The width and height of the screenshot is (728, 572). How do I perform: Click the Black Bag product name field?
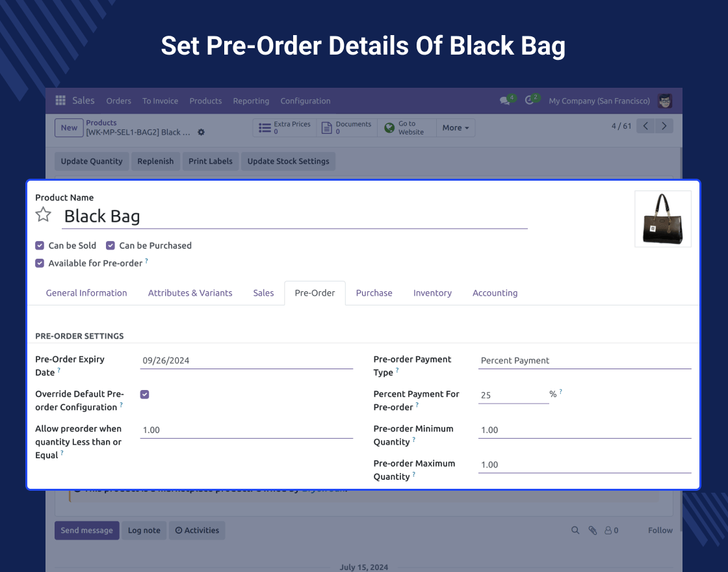pos(295,216)
